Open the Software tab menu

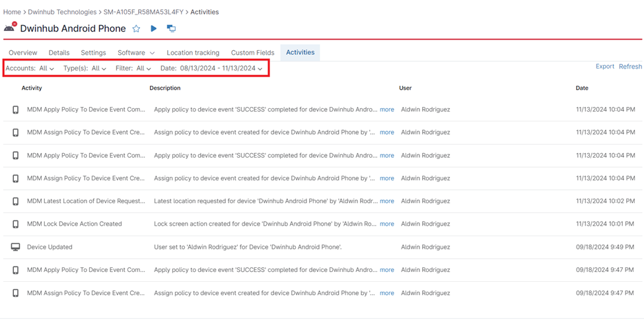(135, 53)
